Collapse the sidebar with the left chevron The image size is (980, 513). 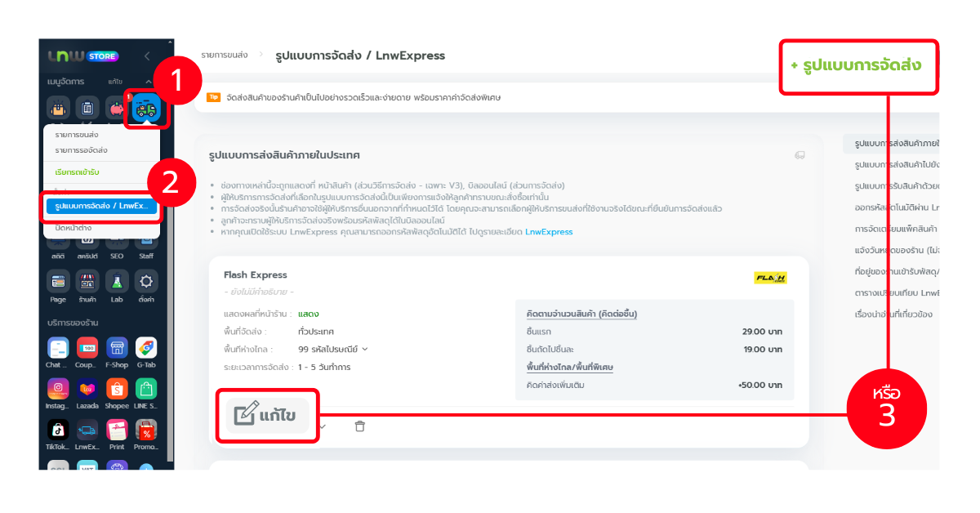(x=147, y=56)
